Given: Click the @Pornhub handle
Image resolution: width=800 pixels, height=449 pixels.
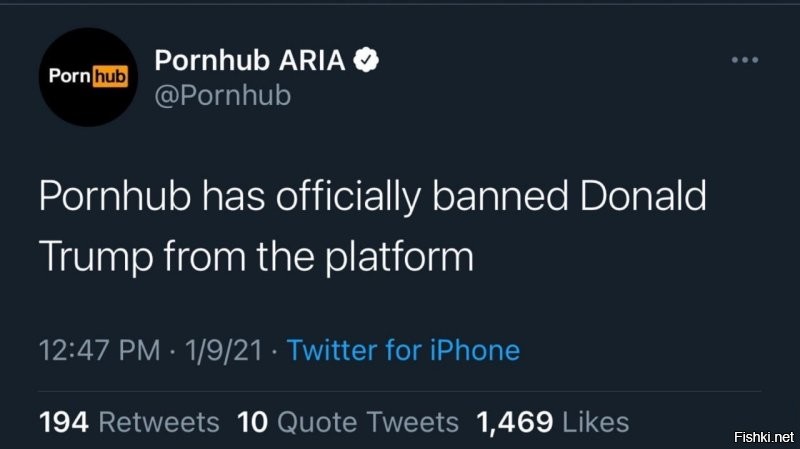Looking at the screenshot, I should click(223, 95).
